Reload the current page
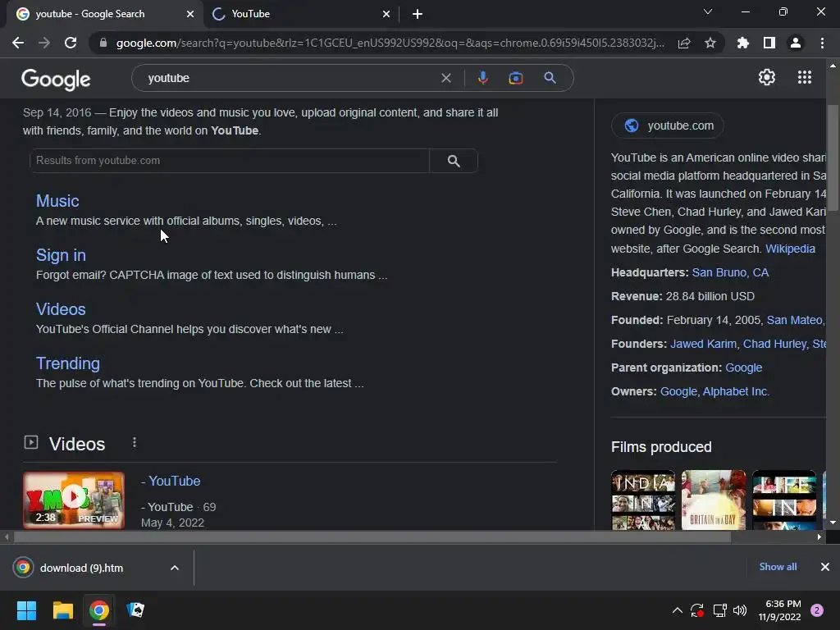The height and width of the screenshot is (630, 840). pos(71,43)
